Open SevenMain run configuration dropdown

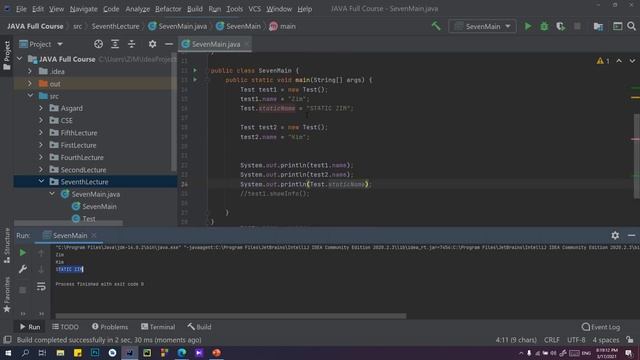[482, 26]
